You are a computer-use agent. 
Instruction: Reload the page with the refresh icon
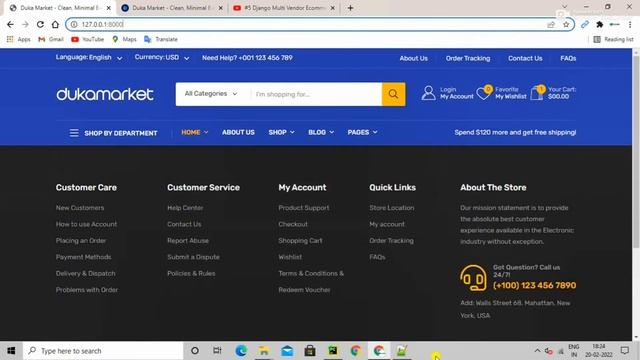point(40,24)
